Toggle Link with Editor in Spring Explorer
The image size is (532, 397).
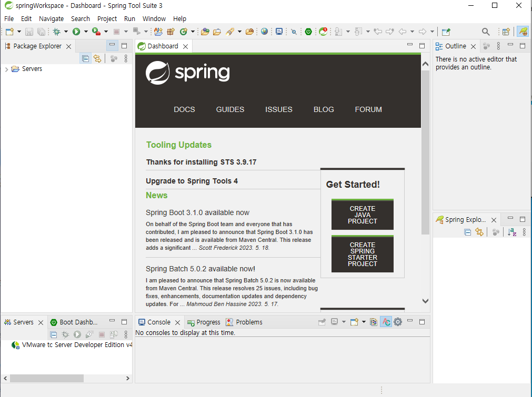click(479, 232)
